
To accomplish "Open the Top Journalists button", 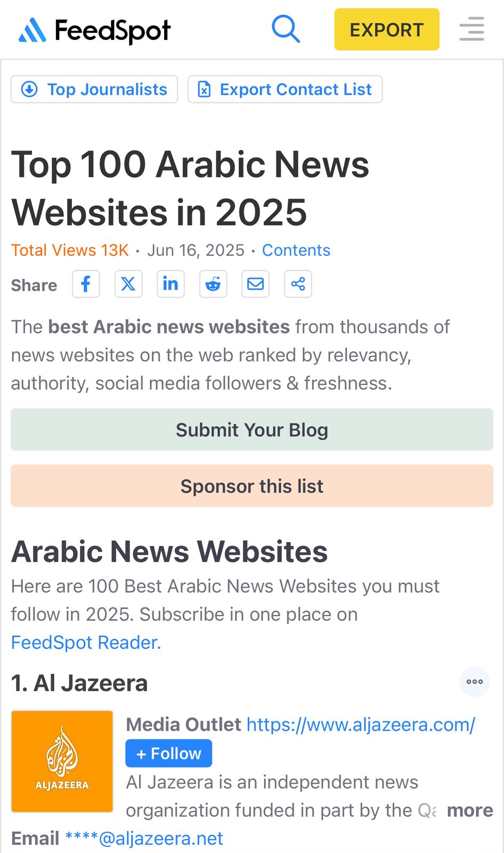I will [x=94, y=89].
